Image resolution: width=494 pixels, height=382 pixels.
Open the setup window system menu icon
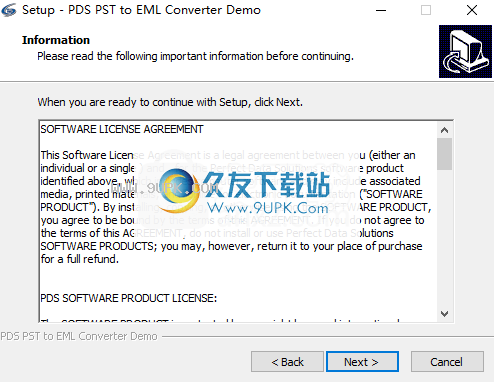pyautogui.click(x=8, y=10)
